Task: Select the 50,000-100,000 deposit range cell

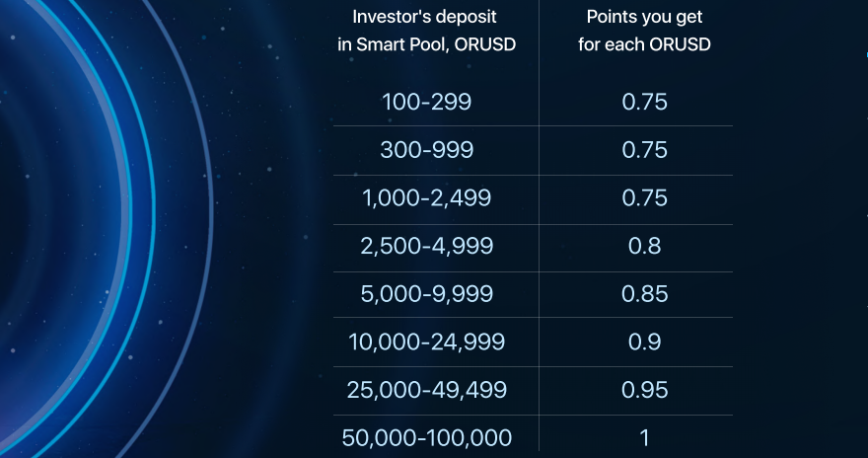Action: coord(426,438)
